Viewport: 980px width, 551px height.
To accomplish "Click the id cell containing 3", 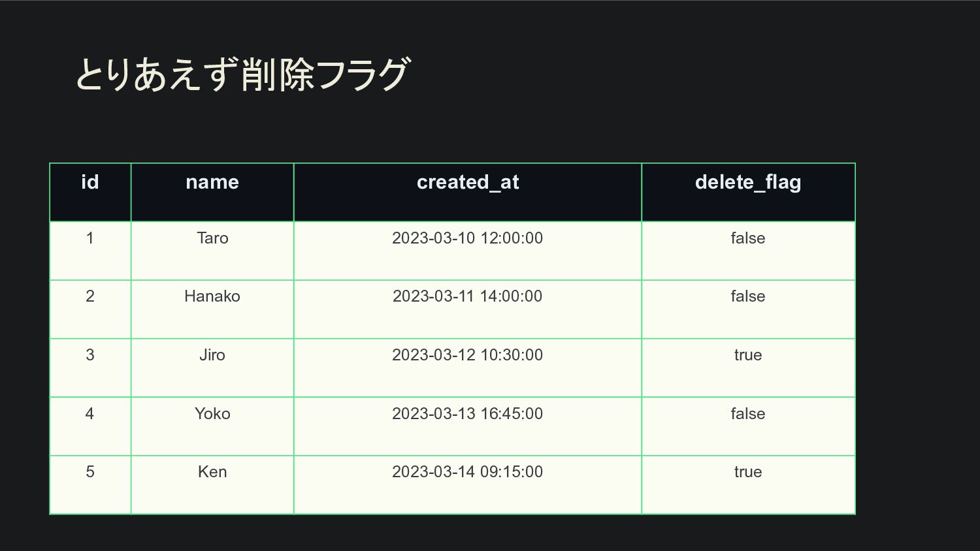I will pos(90,368).
